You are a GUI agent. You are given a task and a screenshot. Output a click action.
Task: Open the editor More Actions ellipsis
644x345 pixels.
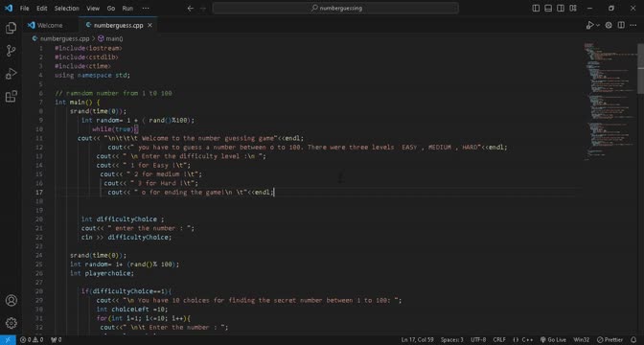point(632,26)
